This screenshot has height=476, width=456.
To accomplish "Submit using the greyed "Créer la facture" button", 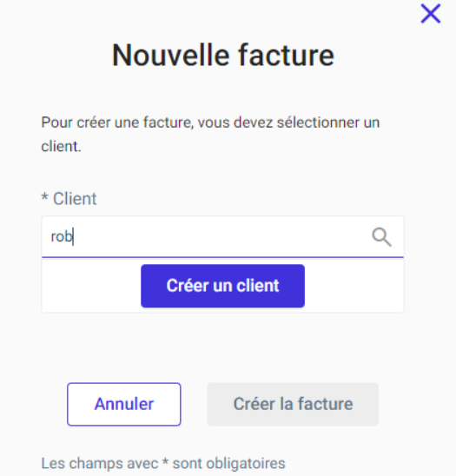I will (293, 404).
